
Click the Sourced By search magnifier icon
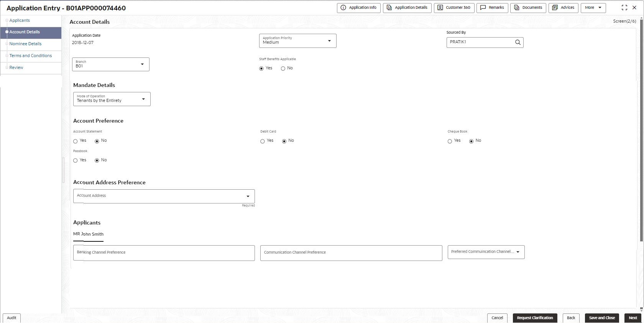(x=518, y=43)
